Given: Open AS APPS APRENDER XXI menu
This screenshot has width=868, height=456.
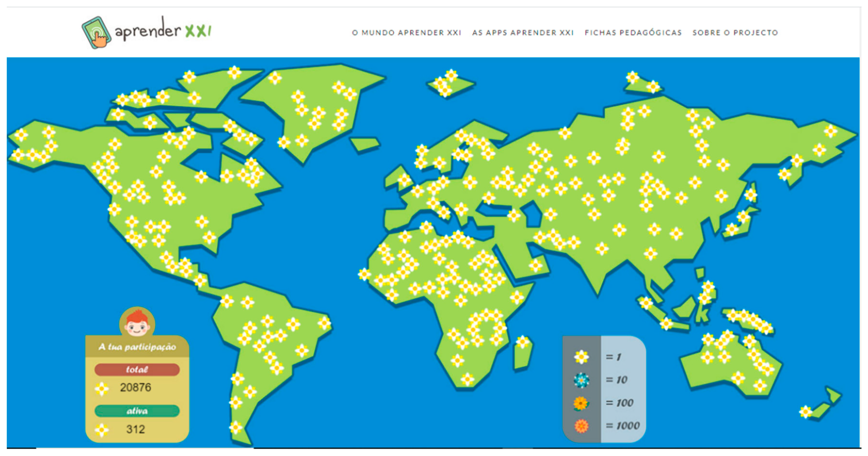Looking at the screenshot, I should point(523,33).
